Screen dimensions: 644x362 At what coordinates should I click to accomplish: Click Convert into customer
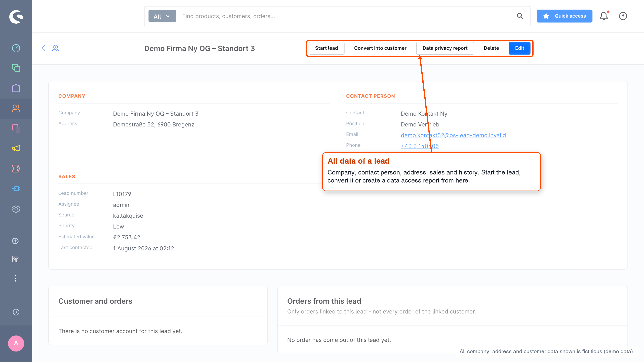(x=380, y=48)
